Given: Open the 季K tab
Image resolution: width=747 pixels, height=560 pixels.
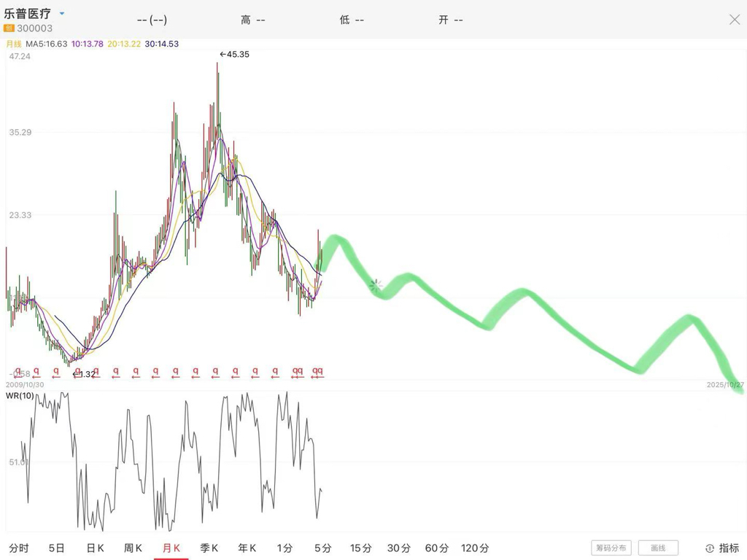Looking at the screenshot, I should point(209,548).
